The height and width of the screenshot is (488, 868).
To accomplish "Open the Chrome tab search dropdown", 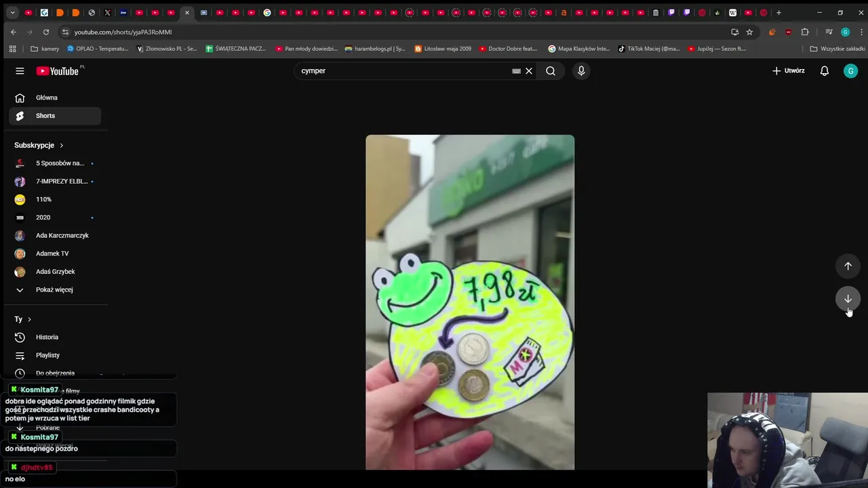I will (12, 12).
